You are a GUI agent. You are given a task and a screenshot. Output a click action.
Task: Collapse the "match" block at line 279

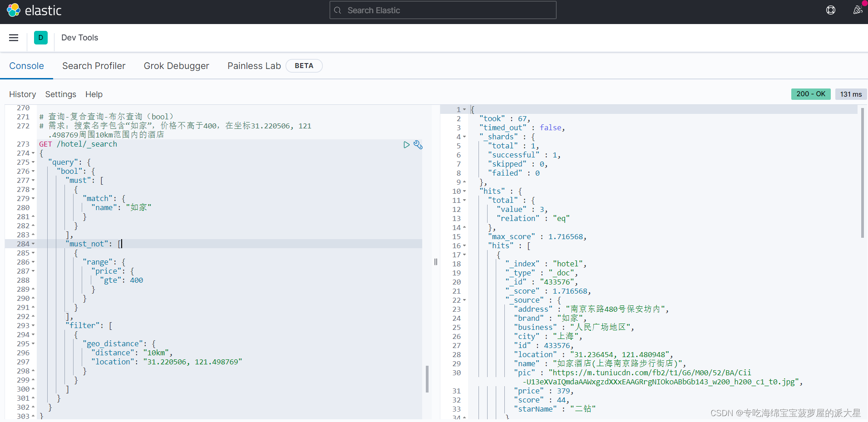pyautogui.click(x=33, y=199)
